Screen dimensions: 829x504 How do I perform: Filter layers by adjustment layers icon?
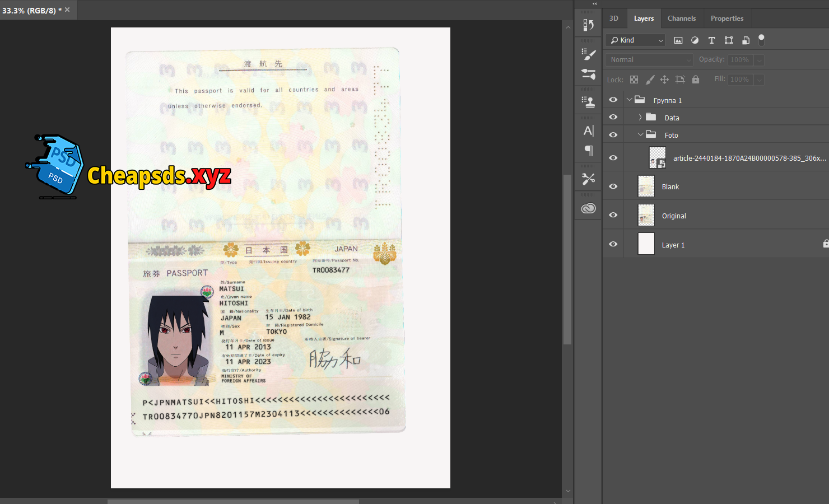pyautogui.click(x=695, y=40)
